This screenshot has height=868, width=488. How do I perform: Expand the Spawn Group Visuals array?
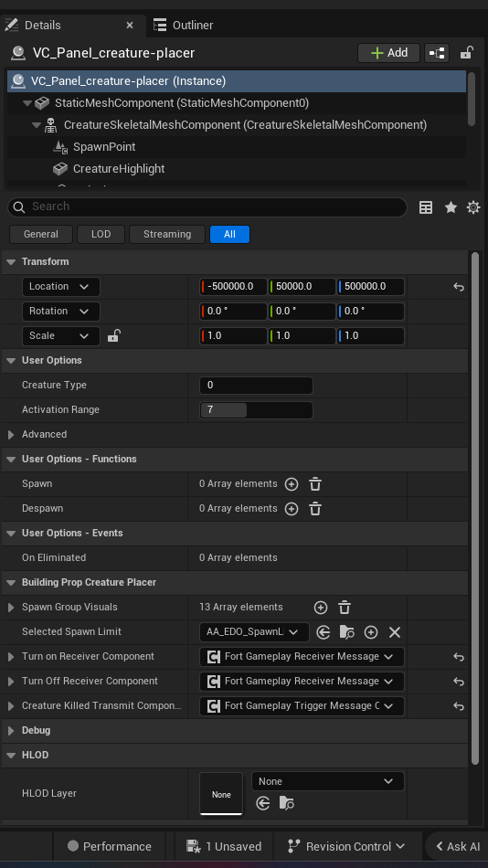click(11, 608)
